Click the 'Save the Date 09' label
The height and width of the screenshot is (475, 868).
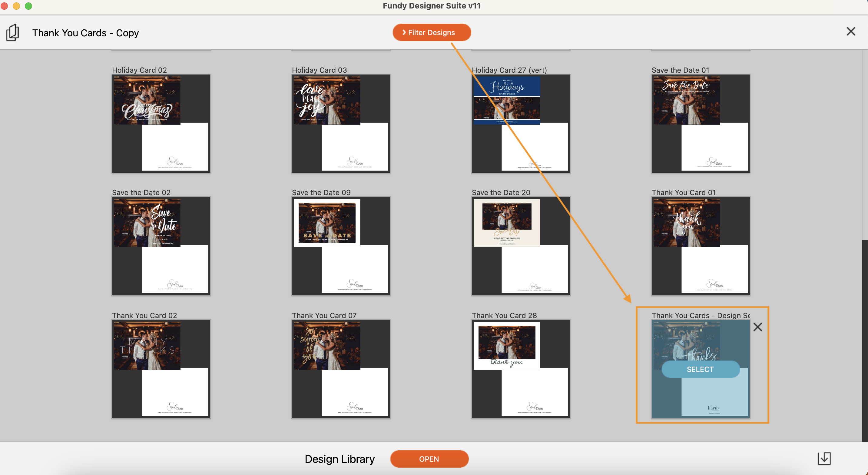tap(321, 192)
